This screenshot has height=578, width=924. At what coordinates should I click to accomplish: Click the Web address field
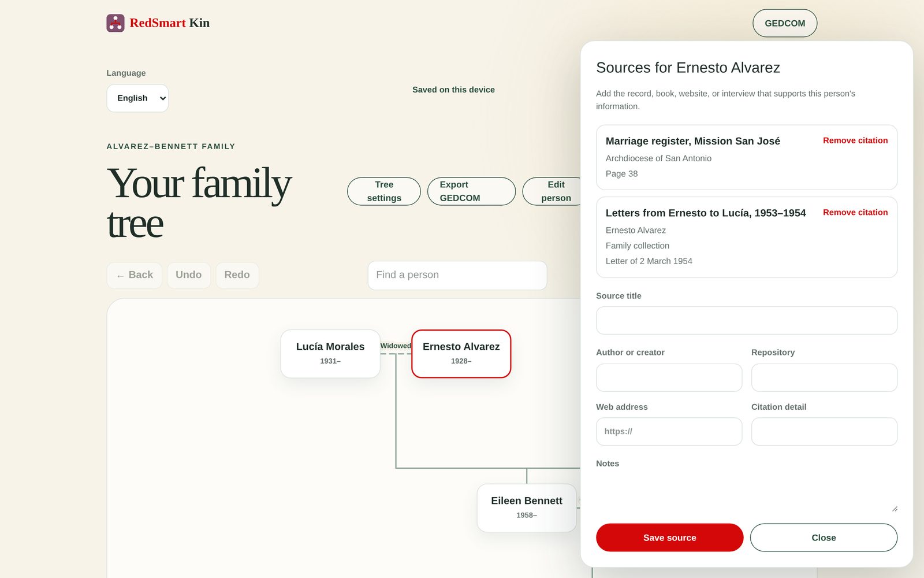point(669,432)
